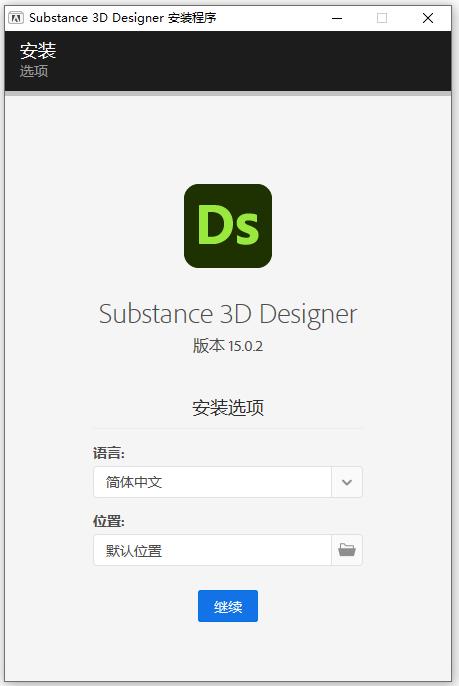Click the 位置: label
The width and height of the screenshot is (459, 686).
(x=109, y=522)
